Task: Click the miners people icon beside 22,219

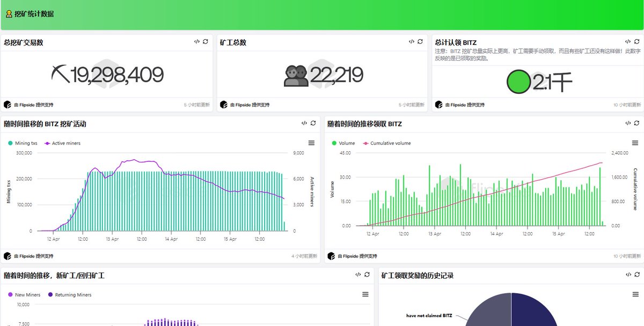Action: (296, 76)
